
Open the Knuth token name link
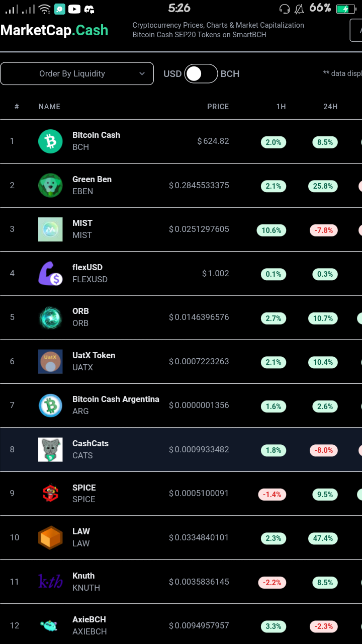pos(83,576)
